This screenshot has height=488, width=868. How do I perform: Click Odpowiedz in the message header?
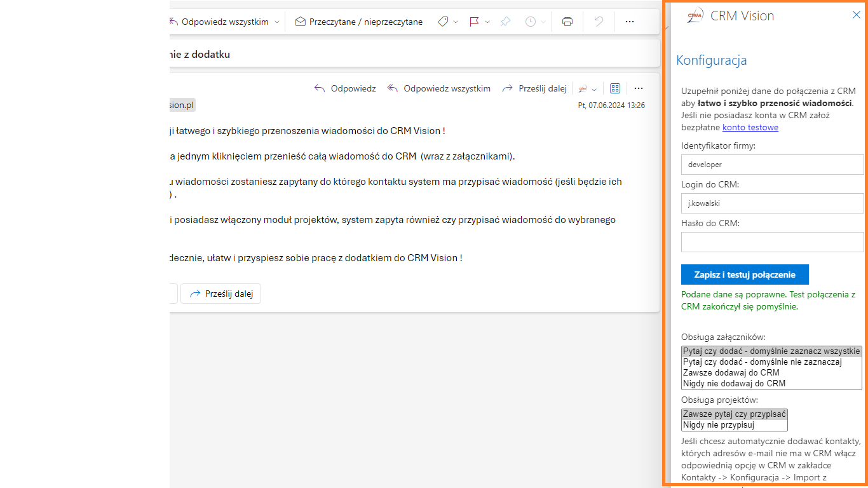(345, 88)
